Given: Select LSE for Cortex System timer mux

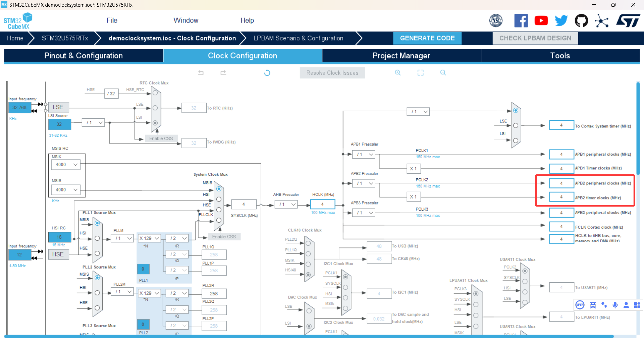Looking at the screenshot, I should point(516,125).
